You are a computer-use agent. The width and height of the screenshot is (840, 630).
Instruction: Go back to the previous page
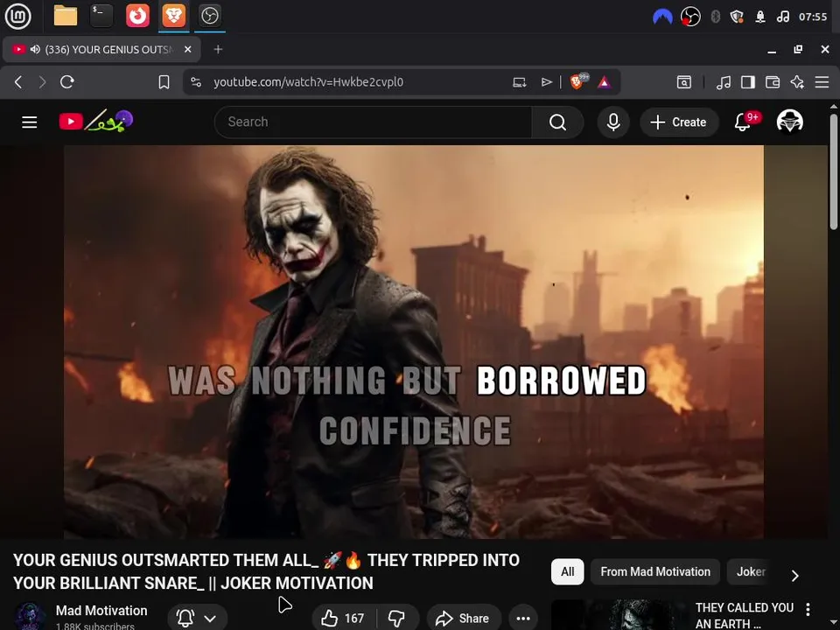tap(18, 82)
